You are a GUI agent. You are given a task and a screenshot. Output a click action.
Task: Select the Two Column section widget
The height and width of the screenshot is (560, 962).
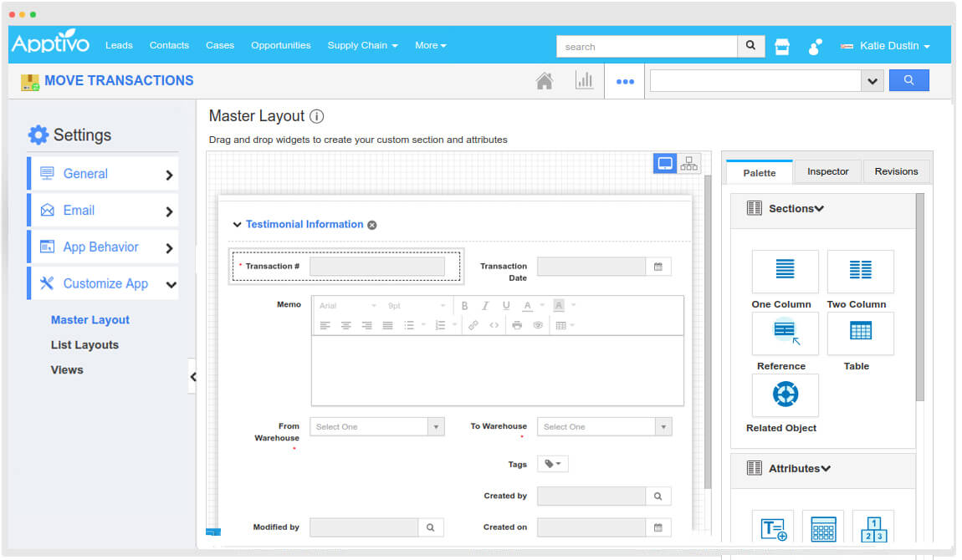tap(860, 271)
